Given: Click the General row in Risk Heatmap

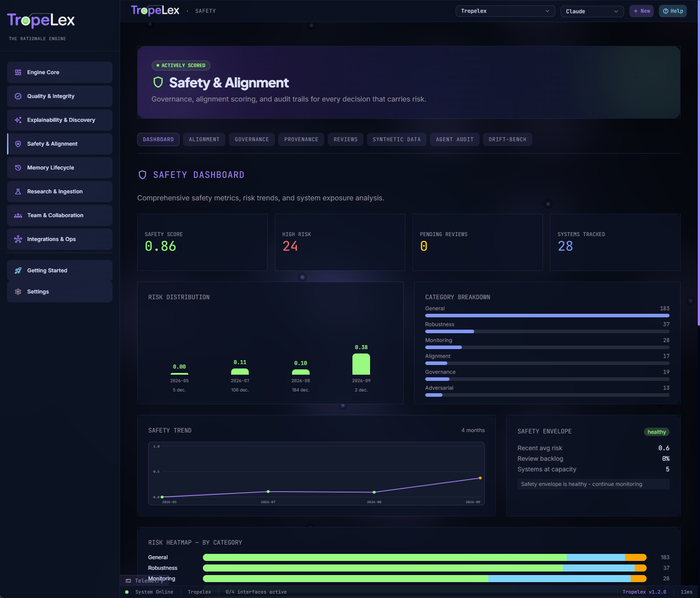Looking at the screenshot, I should point(409,557).
